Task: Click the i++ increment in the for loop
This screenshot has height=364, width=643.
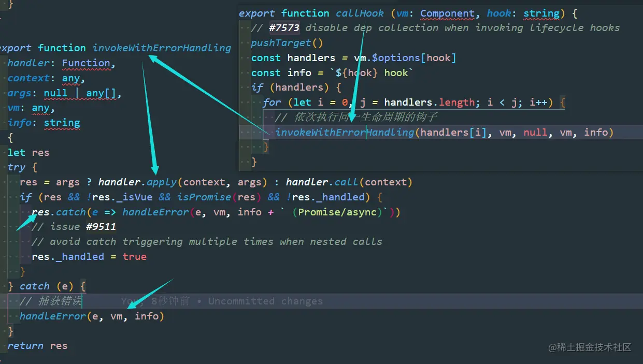Action: pyautogui.click(x=539, y=103)
